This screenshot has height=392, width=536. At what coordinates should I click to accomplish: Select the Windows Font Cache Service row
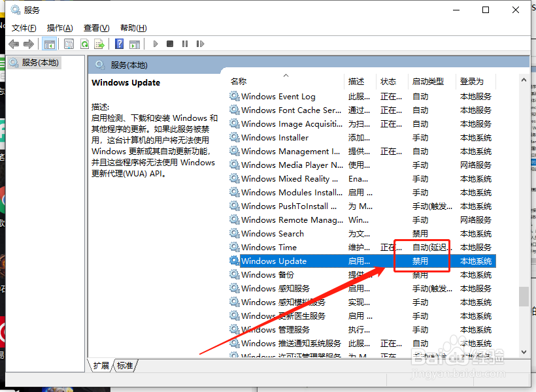(362, 110)
